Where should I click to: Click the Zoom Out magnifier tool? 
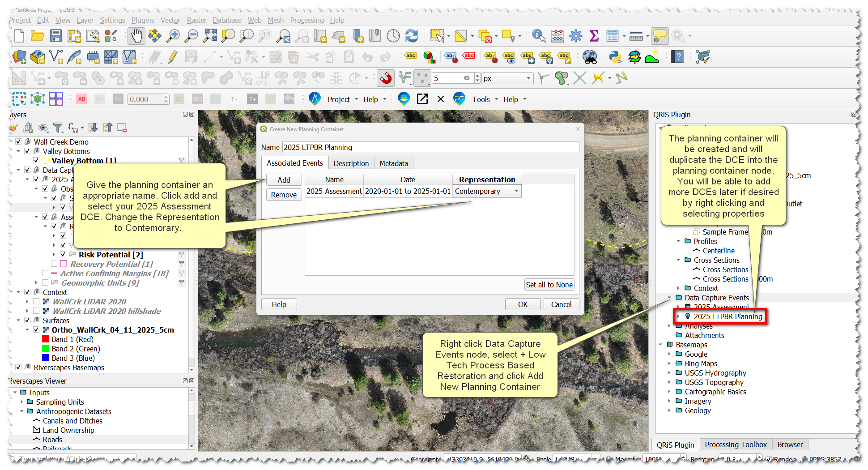coord(191,36)
